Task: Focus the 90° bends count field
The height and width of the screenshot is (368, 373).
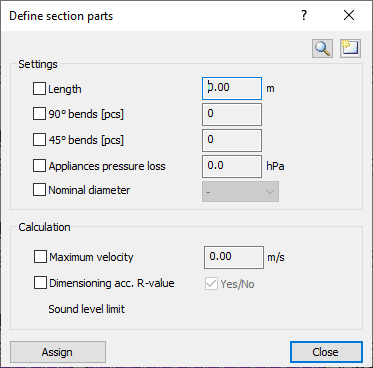Action: coord(232,114)
